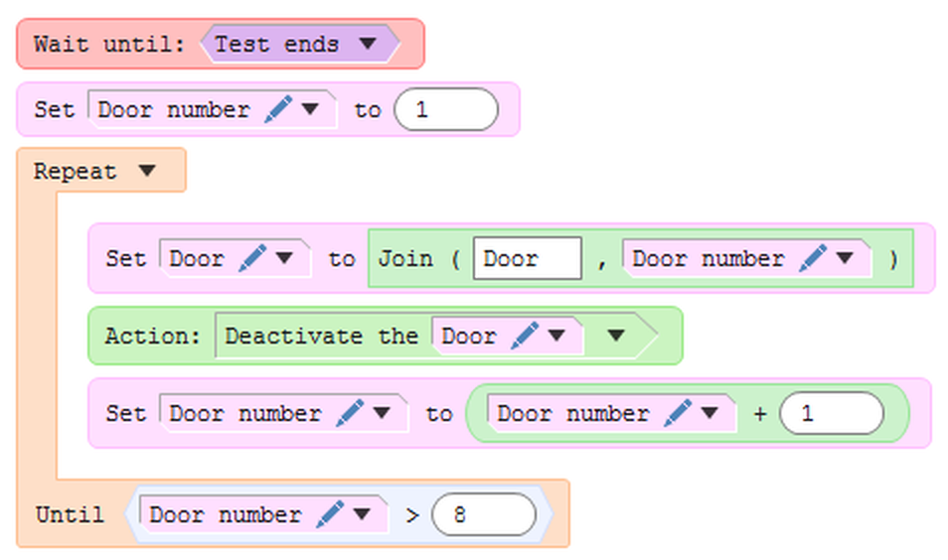Image resolution: width=948 pixels, height=560 pixels.
Task: Click the greater-than operator in Until condition
Action: [x=412, y=515]
